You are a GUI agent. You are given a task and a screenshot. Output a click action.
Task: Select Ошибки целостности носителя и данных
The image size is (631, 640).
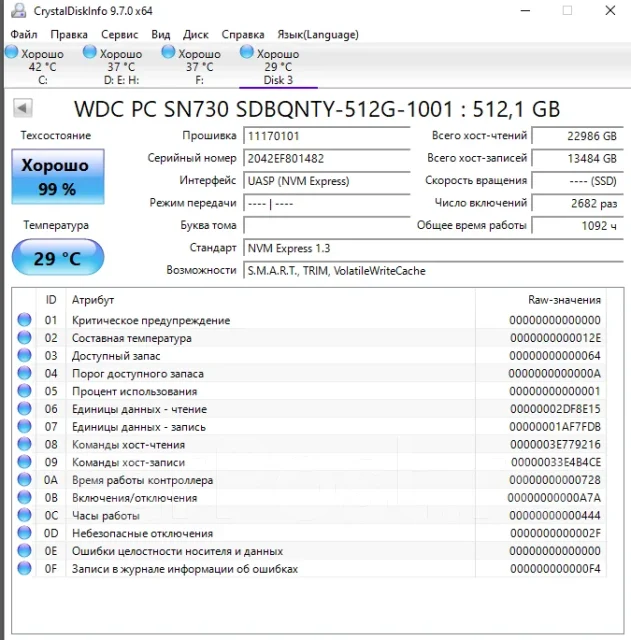point(178,551)
